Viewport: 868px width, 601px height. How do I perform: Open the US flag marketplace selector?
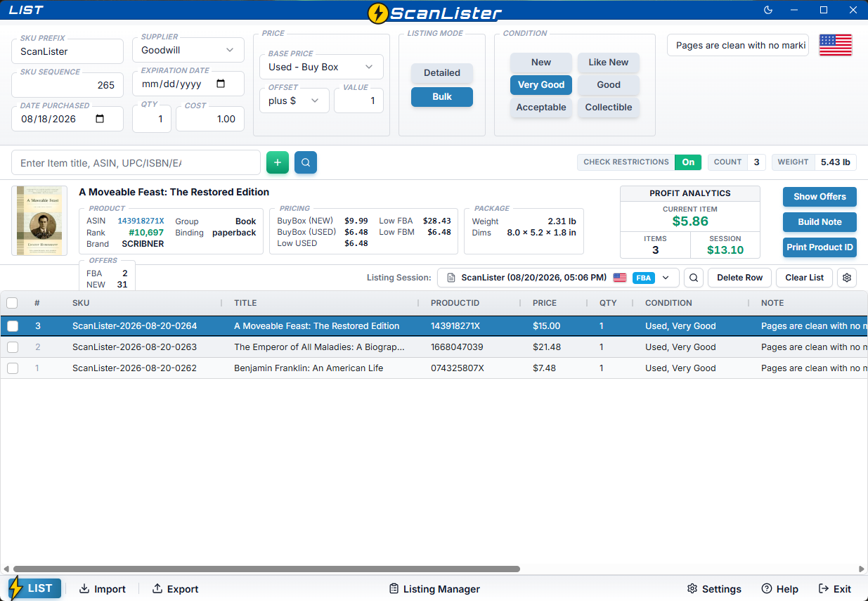coord(836,46)
